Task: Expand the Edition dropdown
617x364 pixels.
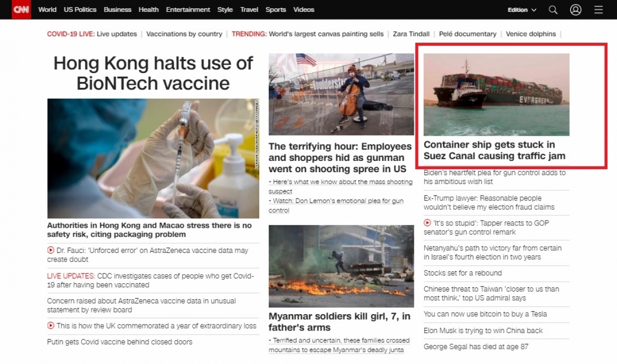Action: click(x=522, y=10)
